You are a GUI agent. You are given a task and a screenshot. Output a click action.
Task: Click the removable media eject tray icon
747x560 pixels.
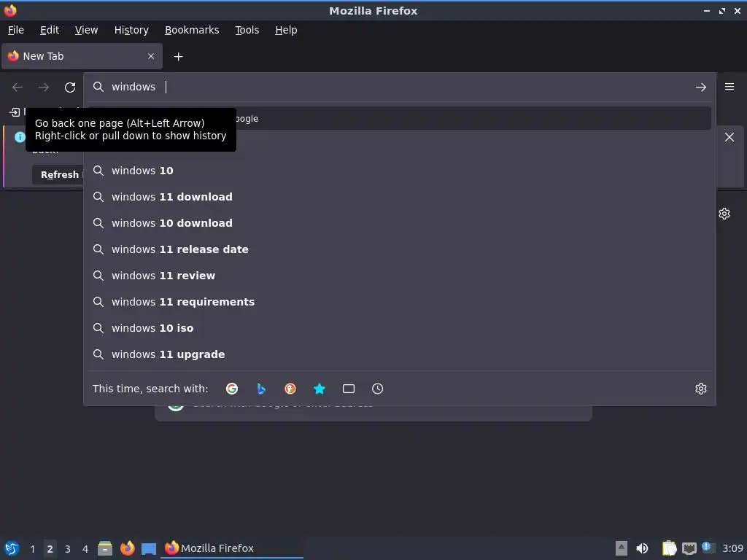click(x=622, y=548)
